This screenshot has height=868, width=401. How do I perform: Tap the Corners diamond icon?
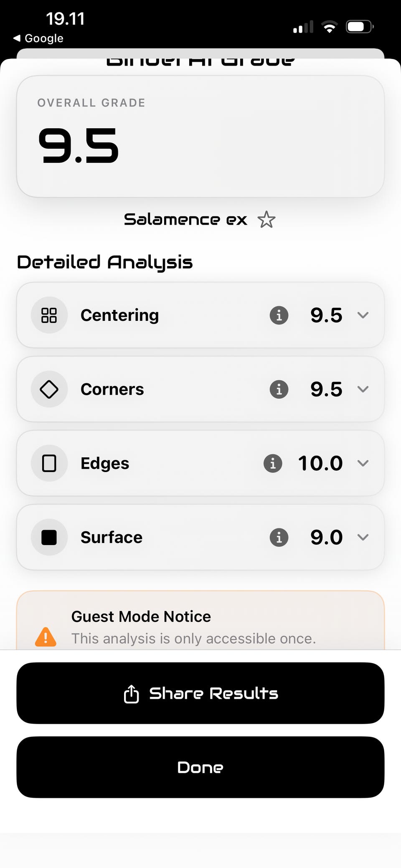pyautogui.click(x=49, y=389)
